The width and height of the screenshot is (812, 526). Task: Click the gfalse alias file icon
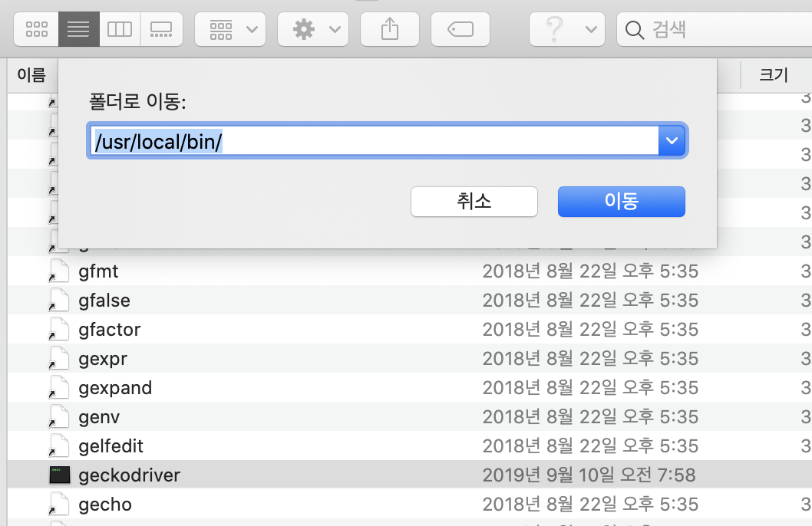point(59,300)
